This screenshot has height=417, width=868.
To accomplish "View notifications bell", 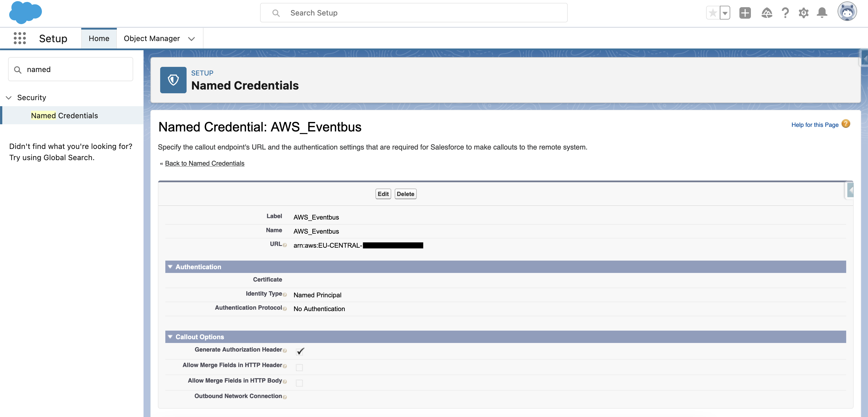I will [822, 13].
